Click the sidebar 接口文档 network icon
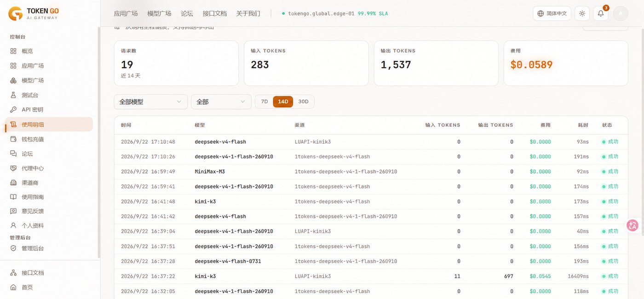The image size is (644, 299). pyautogui.click(x=13, y=273)
